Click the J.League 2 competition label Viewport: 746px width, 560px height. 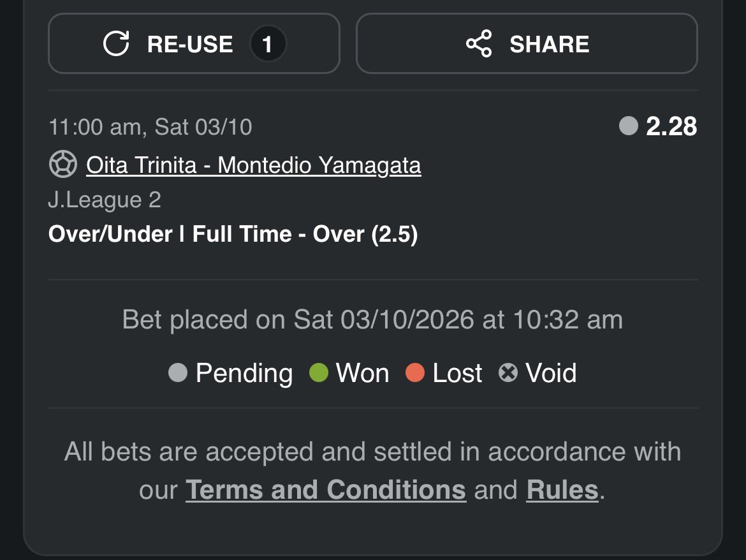tap(105, 200)
